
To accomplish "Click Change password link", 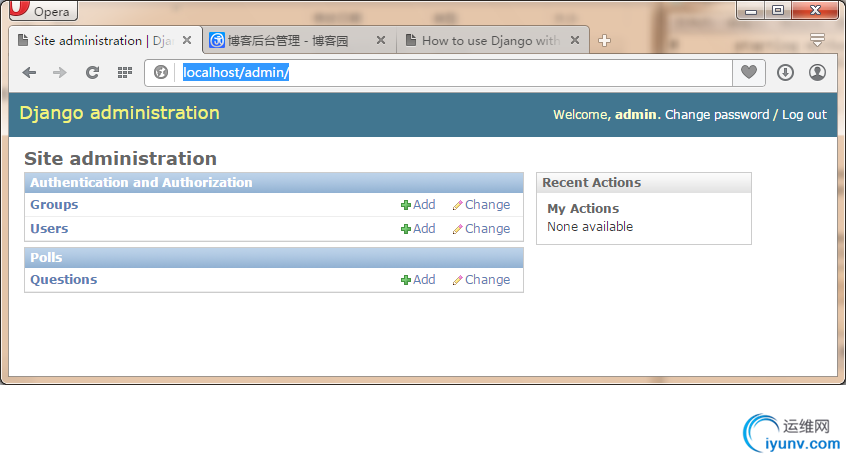I will pos(717,115).
